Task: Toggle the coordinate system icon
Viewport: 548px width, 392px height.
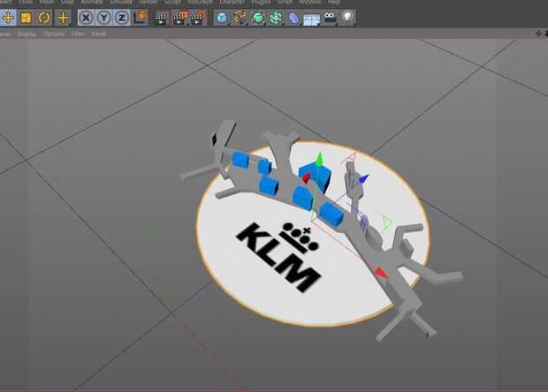Action: [x=141, y=18]
